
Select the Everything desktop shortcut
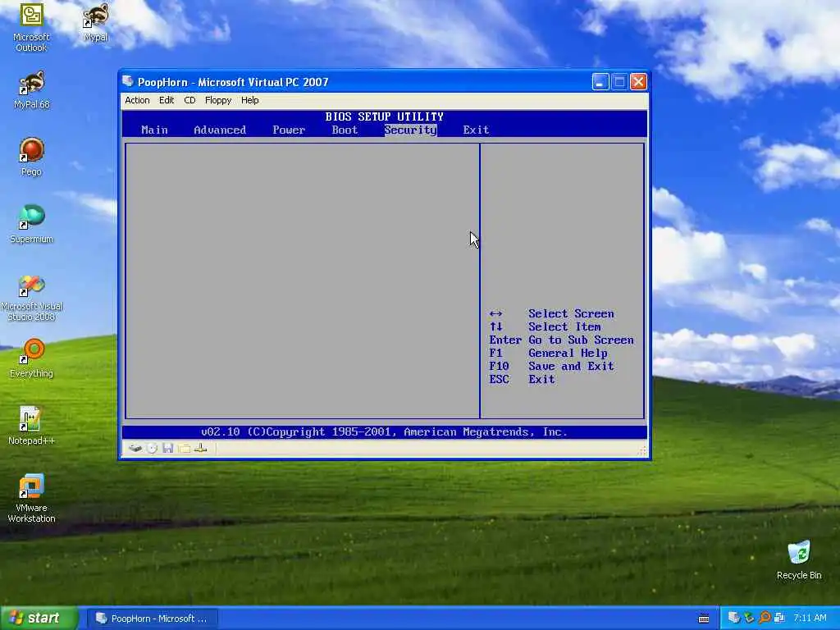[32, 359]
